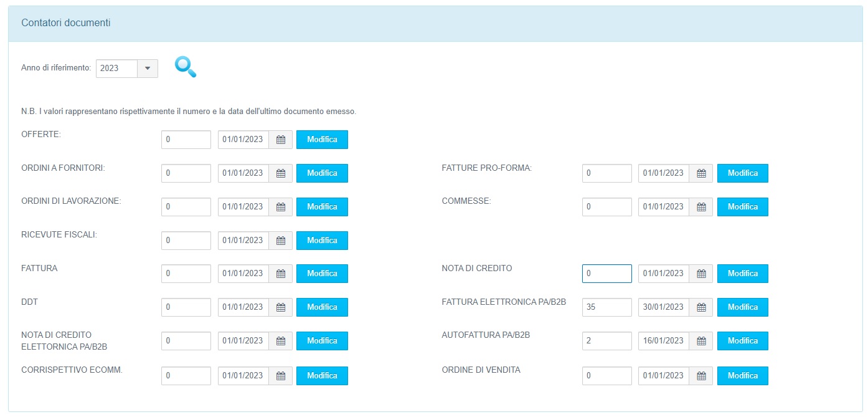Open calendar icon for AUTOFATTURA PA/B2B date
The height and width of the screenshot is (417, 868).
[701, 341]
